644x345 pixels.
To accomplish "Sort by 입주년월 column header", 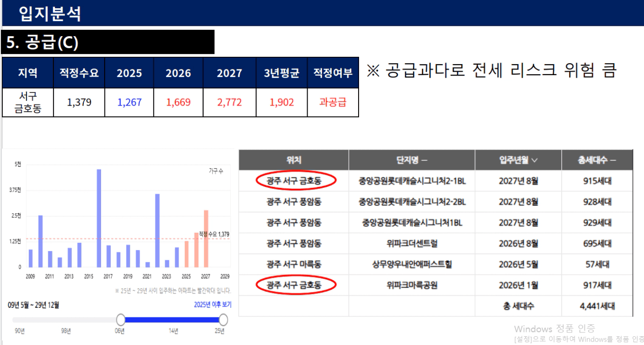I will [x=518, y=160].
